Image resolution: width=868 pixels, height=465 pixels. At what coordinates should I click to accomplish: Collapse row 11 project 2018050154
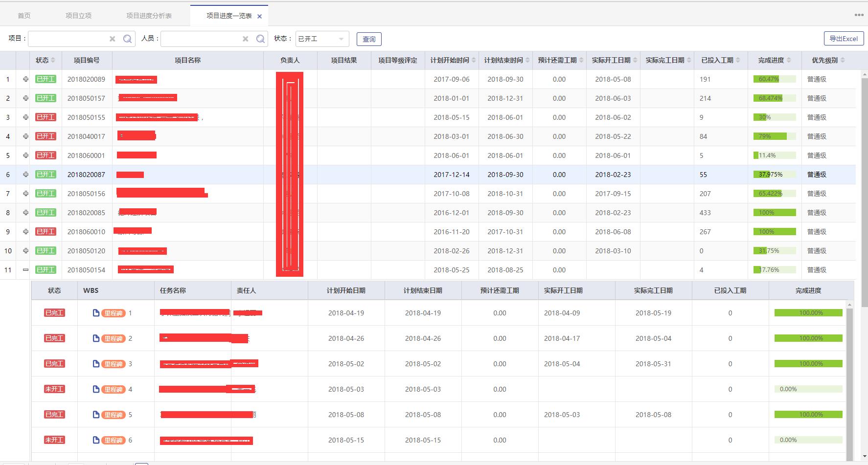(25, 270)
